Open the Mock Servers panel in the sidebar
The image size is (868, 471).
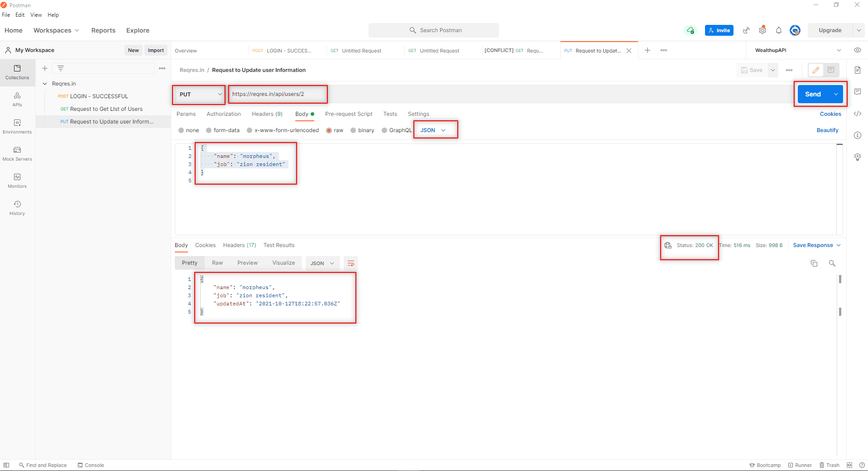(x=17, y=154)
